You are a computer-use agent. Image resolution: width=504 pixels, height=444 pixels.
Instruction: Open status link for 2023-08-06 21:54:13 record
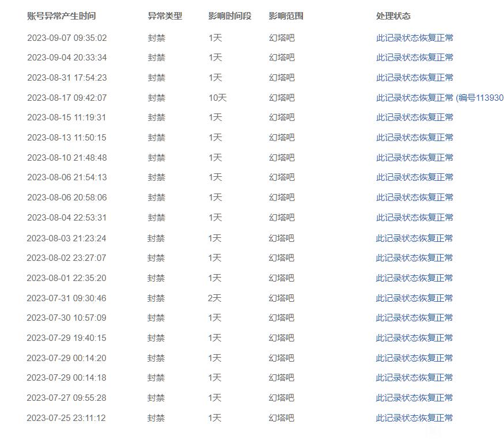click(x=415, y=177)
